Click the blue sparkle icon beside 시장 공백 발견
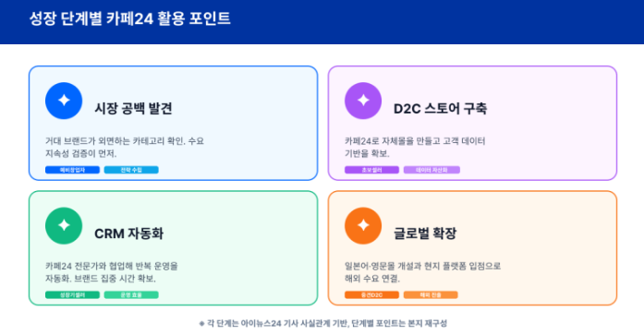This screenshot has height=335, width=644. click(64, 101)
